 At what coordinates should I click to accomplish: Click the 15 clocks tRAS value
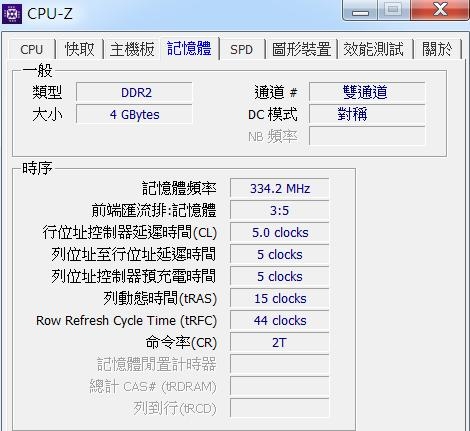click(280, 298)
